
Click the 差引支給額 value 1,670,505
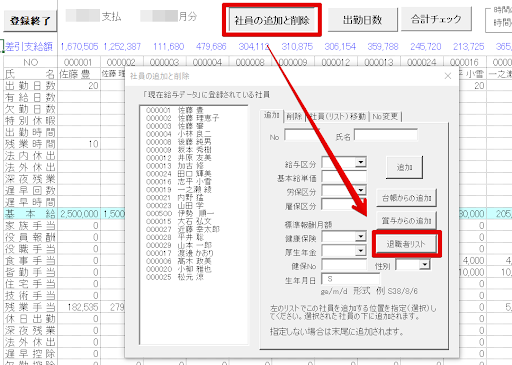tap(79, 47)
